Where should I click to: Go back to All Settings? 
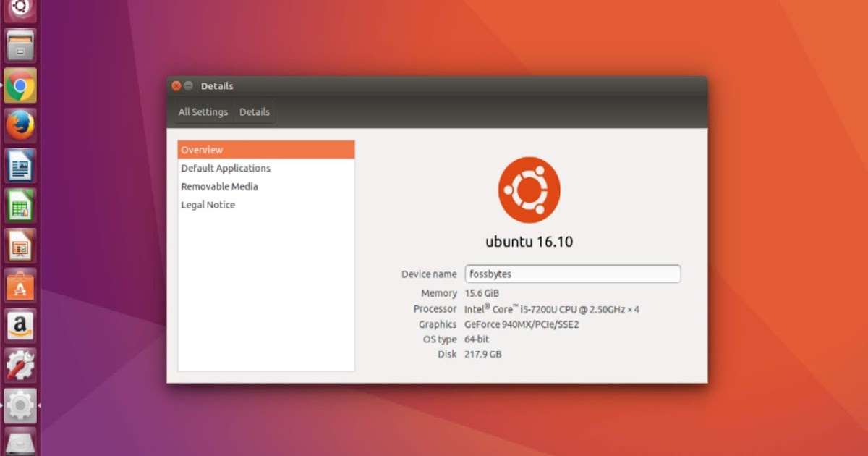203,112
